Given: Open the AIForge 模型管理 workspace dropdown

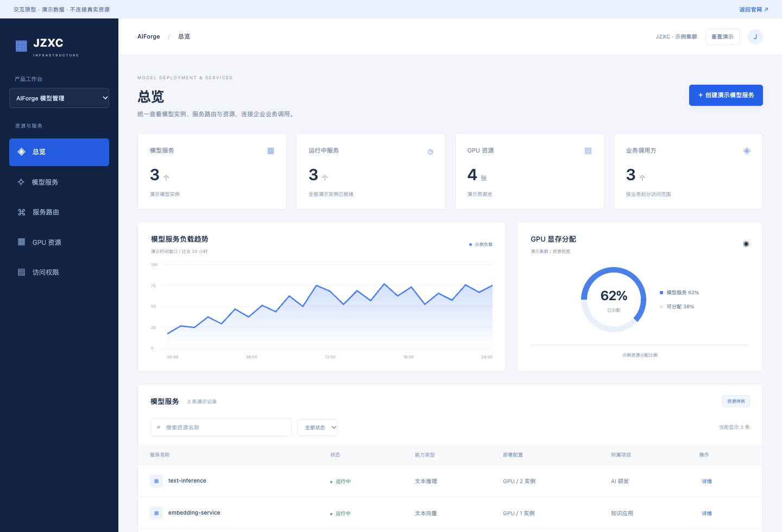Looking at the screenshot, I should pos(59,98).
